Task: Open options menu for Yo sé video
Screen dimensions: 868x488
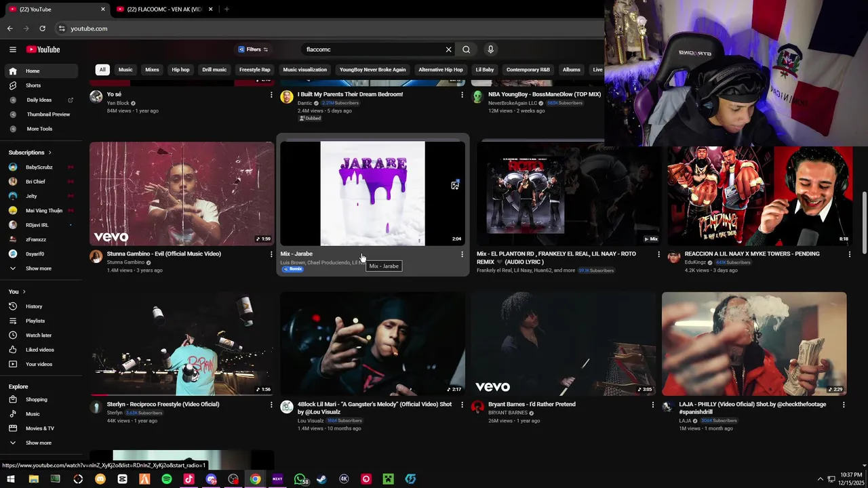Action: click(271, 95)
